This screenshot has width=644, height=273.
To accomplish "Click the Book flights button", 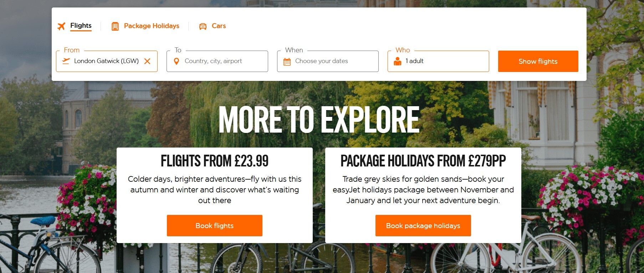I will 215,226.
